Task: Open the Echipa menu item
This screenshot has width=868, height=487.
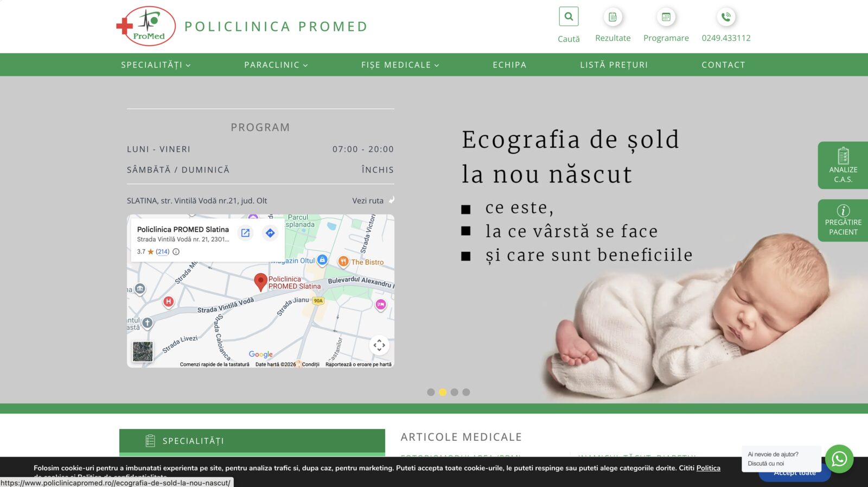Action: 509,65
